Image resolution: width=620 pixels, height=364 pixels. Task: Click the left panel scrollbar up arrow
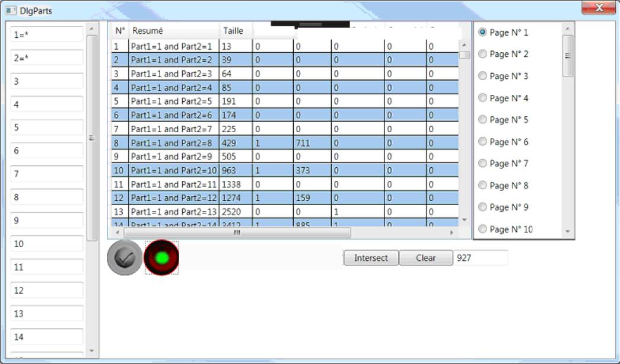[91, 28]
